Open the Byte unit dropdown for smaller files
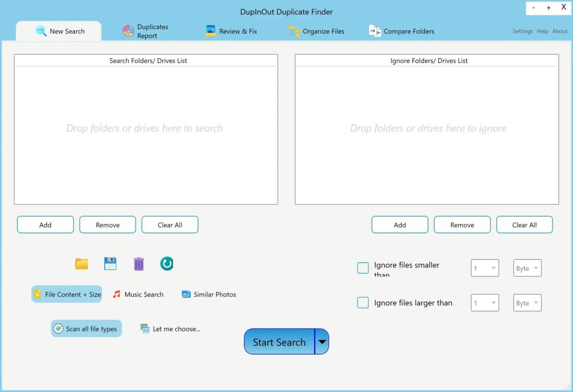Image resolution: width=573 pixels, height=392 pixels. (527, 268)
